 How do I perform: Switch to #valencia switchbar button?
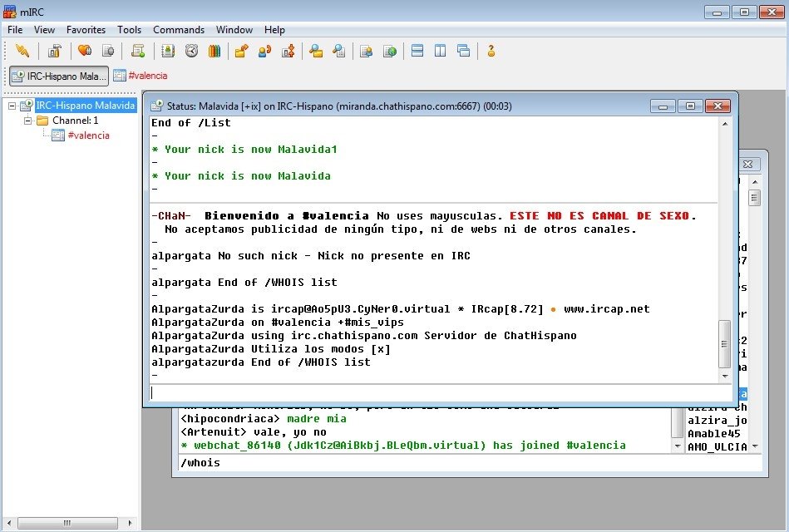click(141, 76)
